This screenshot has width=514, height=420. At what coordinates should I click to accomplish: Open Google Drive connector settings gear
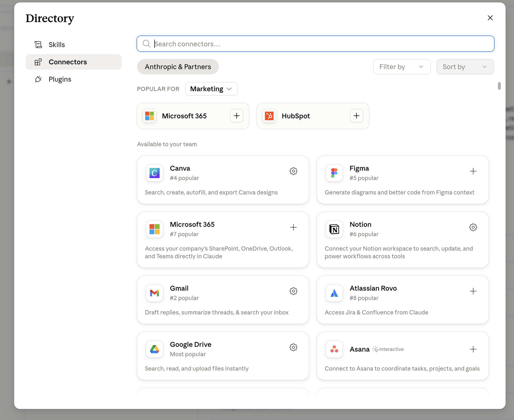(293, 347)
